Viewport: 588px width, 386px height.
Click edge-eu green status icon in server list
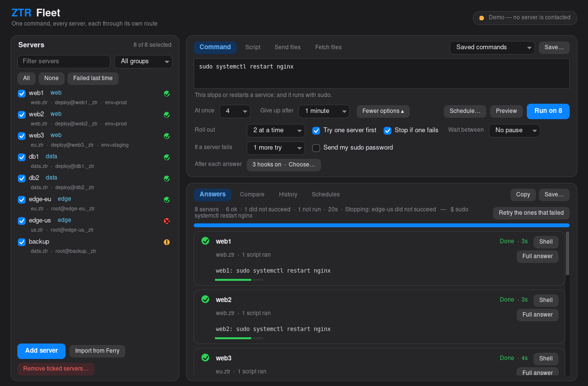coord(167,200)
